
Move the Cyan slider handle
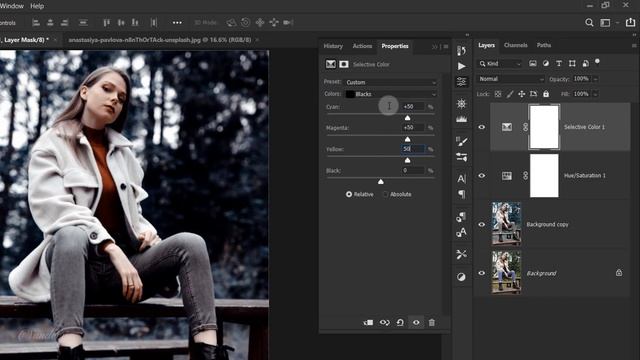tap(407, 118)
